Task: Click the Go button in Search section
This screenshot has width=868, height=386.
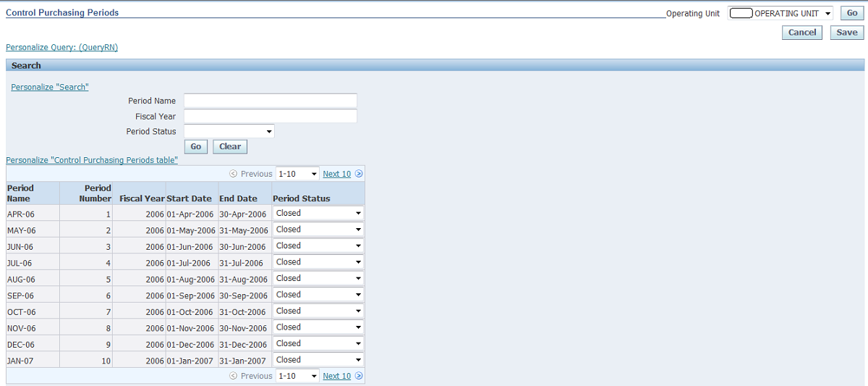Action: pos(196,146)
